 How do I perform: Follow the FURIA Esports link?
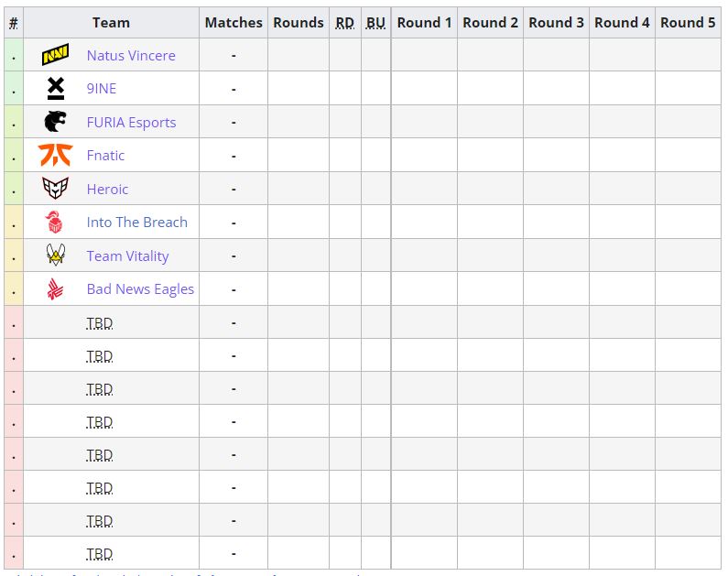tap(131, 123)
